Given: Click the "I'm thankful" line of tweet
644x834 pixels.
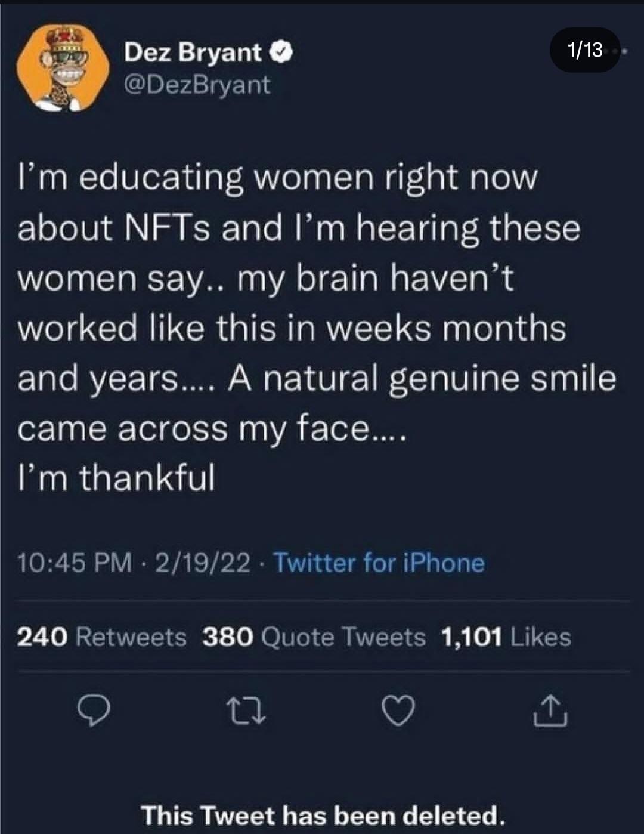Looking at the screenshot, I should coord(116,477).
